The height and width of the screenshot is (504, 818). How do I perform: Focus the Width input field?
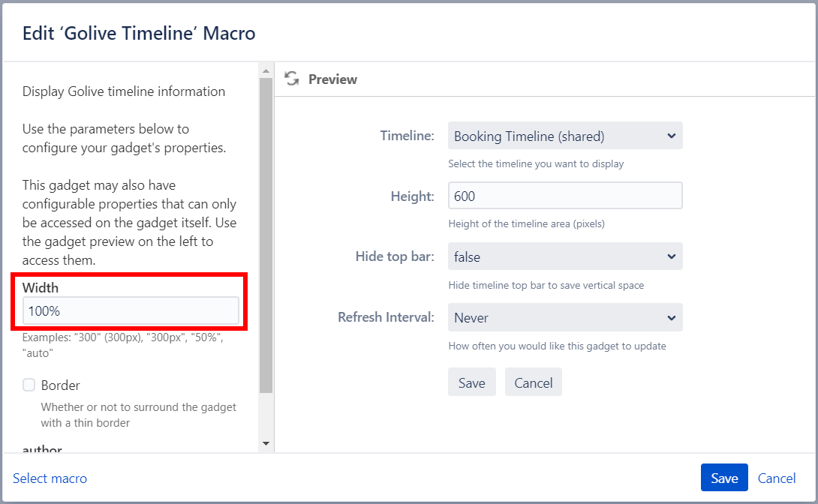pos(131,310)
